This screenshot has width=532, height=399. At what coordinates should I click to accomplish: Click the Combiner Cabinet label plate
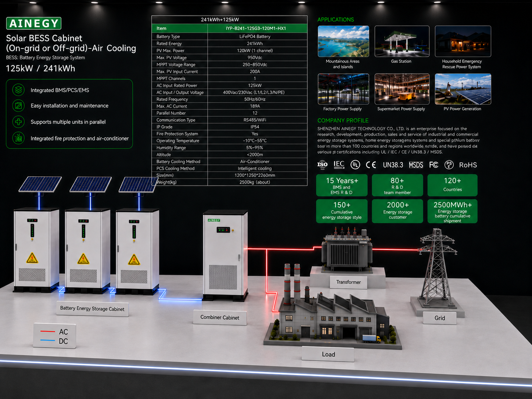pyautogui.click(x=220, y=317)
